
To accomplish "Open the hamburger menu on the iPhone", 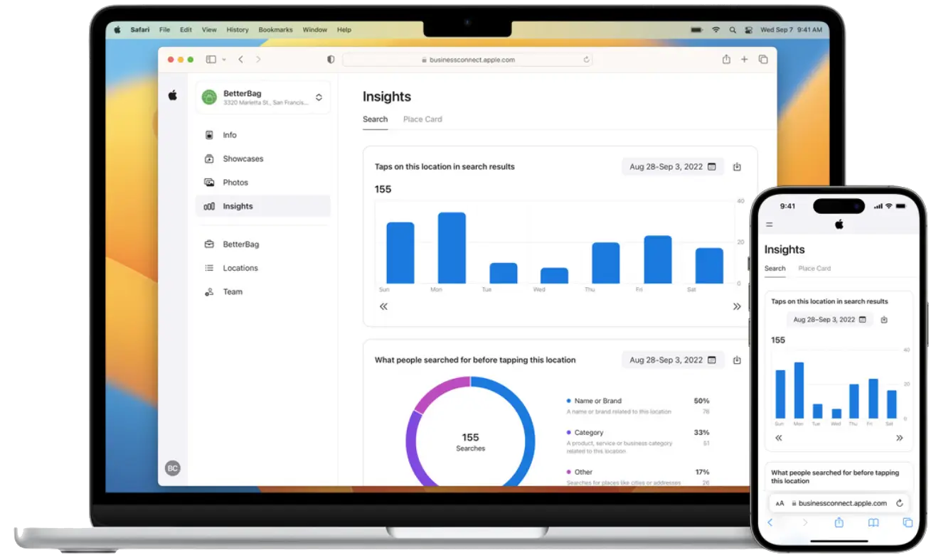I will 769,225.
